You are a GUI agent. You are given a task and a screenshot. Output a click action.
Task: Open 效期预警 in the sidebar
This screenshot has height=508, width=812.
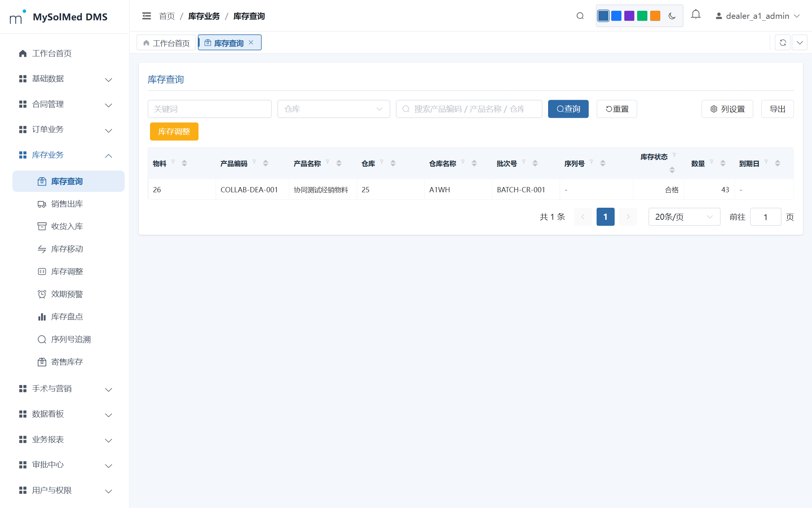pyautogui.click(x=68, y=294)
